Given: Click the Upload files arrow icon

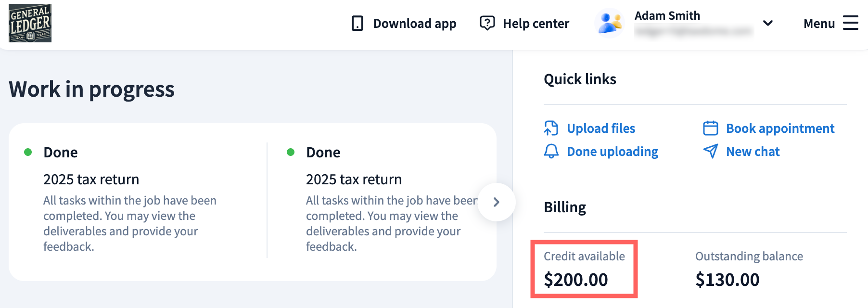Looking at the screenshot, I should (x=551, y=128).
